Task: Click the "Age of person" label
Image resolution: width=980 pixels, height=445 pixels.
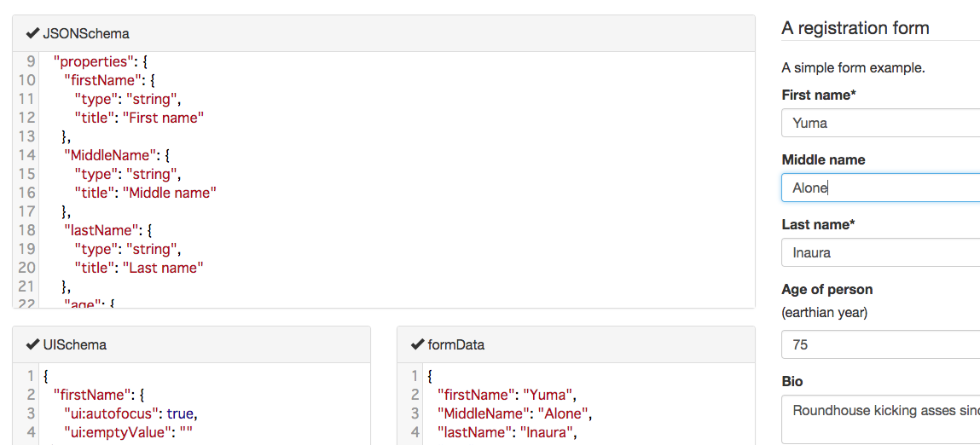Action: (x=826, y=289)
